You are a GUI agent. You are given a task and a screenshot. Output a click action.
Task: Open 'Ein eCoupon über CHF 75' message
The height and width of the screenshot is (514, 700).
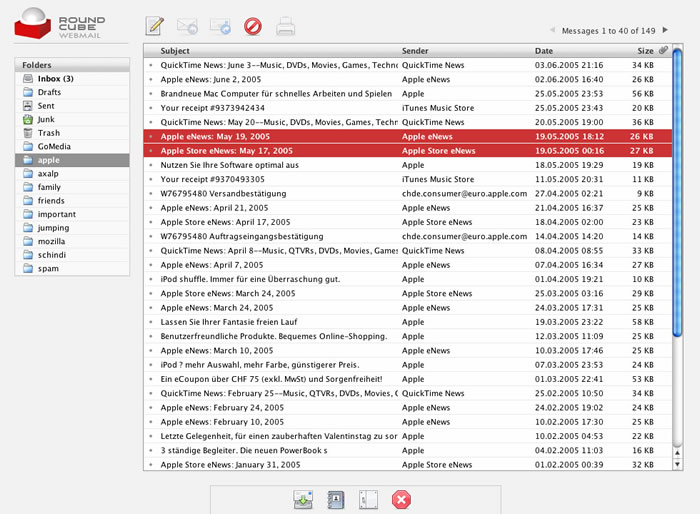(408, 380)
